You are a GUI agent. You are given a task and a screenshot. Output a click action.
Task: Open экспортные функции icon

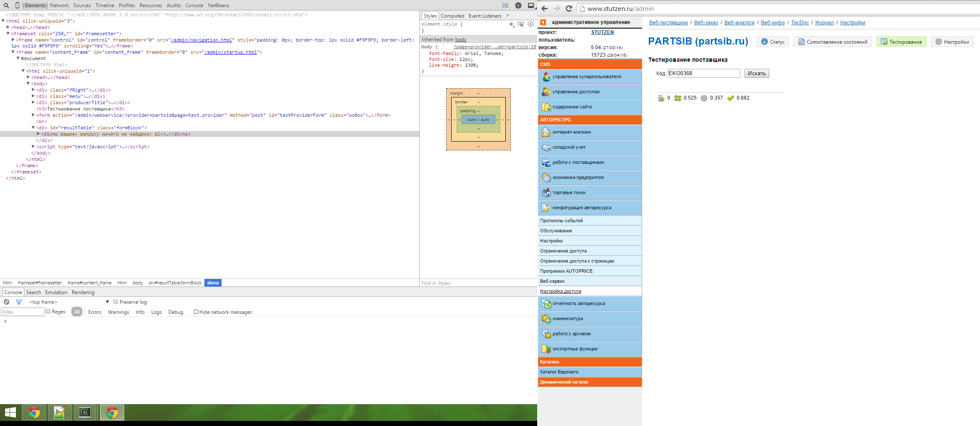546,349
